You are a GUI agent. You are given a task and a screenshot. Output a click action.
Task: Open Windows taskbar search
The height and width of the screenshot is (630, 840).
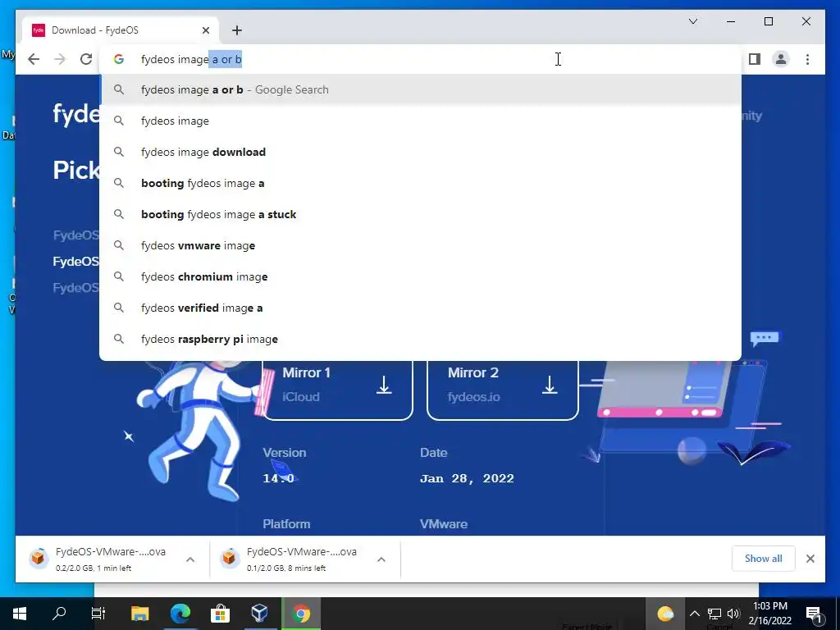point(59,614)
